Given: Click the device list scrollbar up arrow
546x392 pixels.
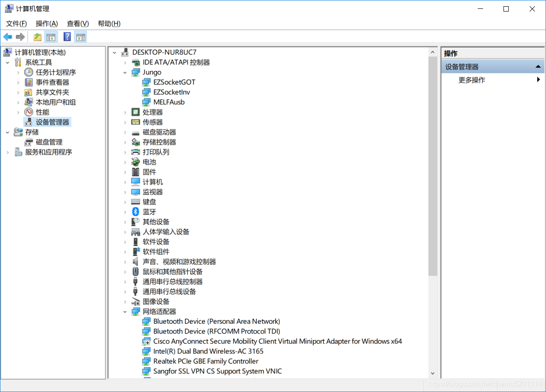Looking at the screenshot, I should (433, 52).
